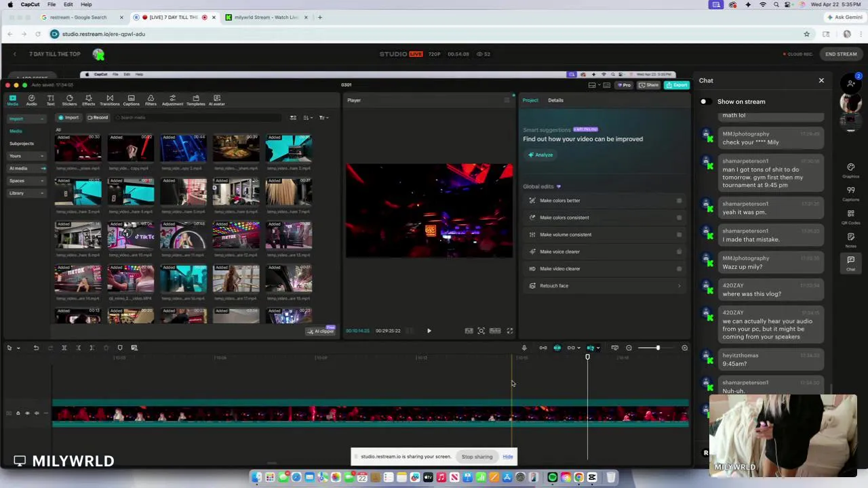Open the AI avatar panel in CapCut
Viewport: 868px width, 488px height.
[217, 100]
